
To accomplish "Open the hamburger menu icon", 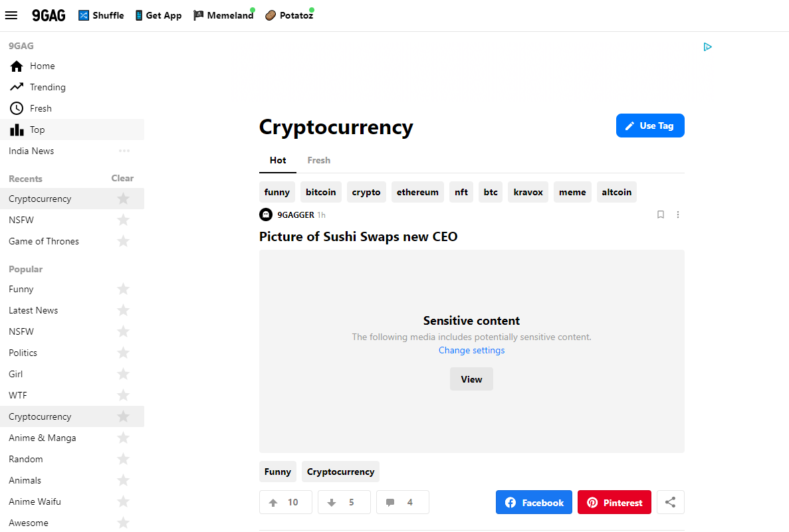I will tap(11, 15).
